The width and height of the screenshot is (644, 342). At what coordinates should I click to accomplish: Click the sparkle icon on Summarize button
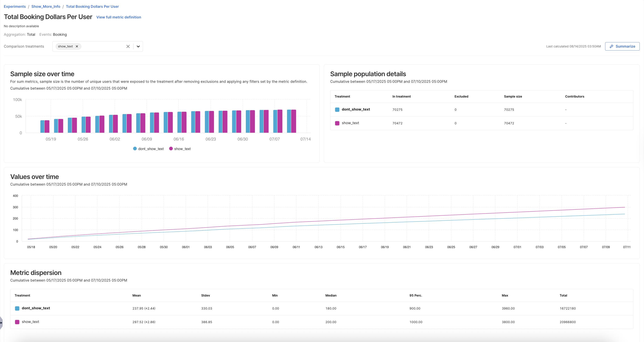612,46
